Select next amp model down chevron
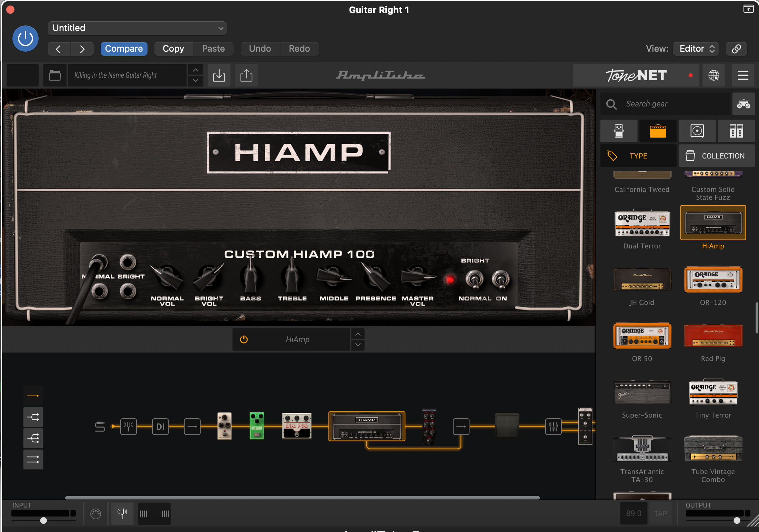Viewport: 759px width, 532px height. [358, 345]
